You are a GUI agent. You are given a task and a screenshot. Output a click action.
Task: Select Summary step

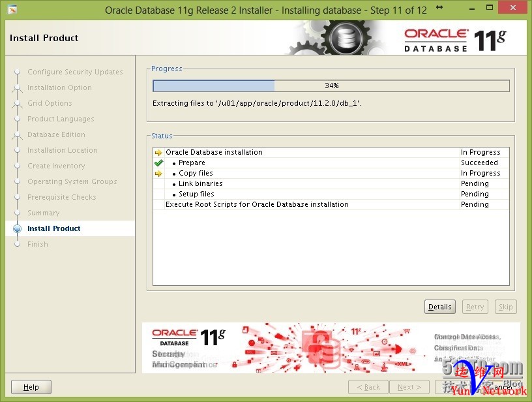click(x=44, y=213)
